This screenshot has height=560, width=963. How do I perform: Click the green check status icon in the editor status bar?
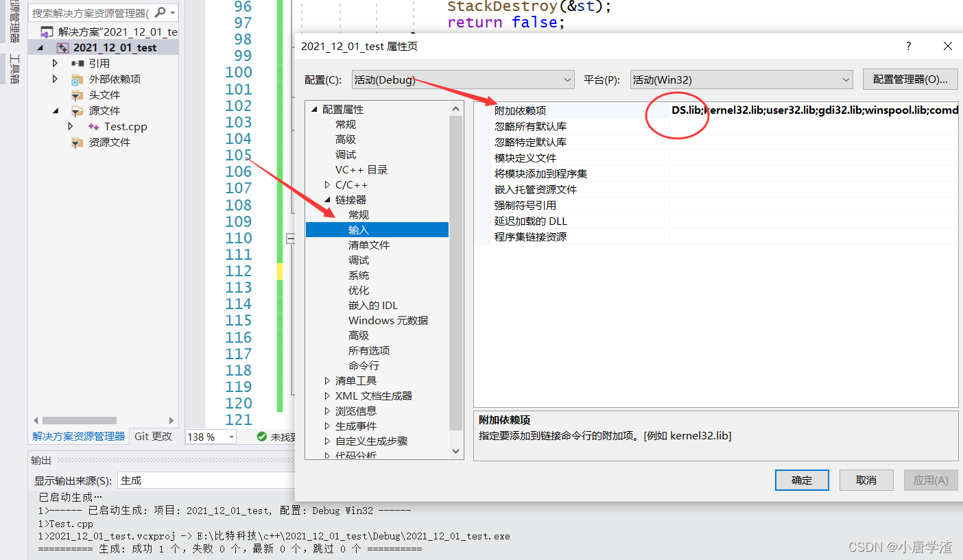(261, 437)
